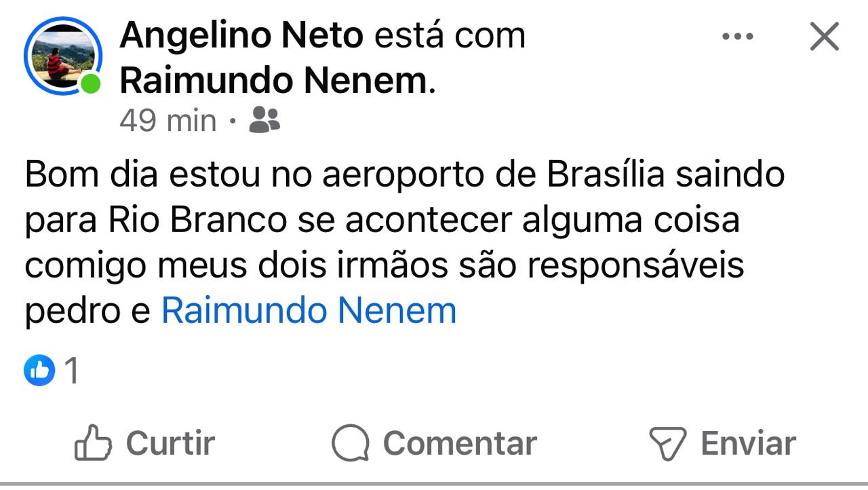Click the words está com in the header
The height and width of the screenshot is (490, 868).
click(450, 35)
